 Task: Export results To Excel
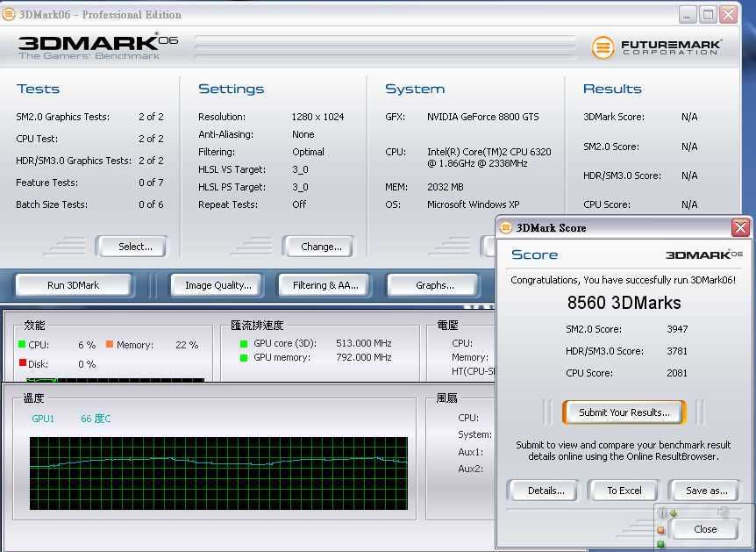(624, 491)
